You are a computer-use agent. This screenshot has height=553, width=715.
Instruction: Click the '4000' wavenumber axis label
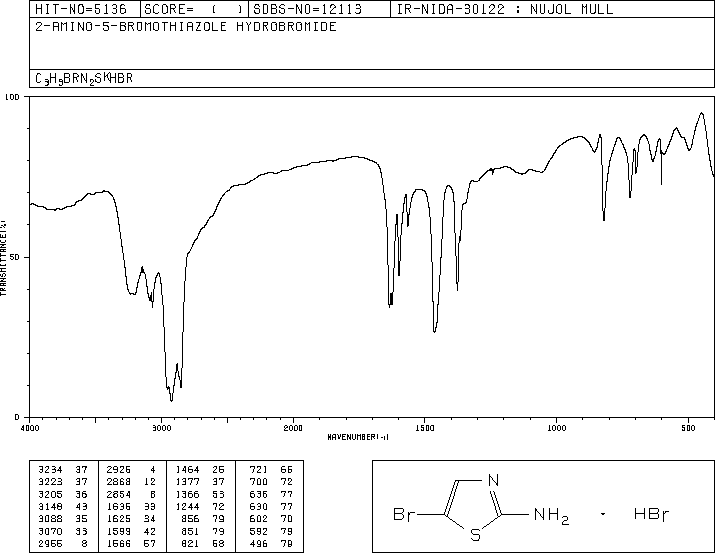click(30, 428)
